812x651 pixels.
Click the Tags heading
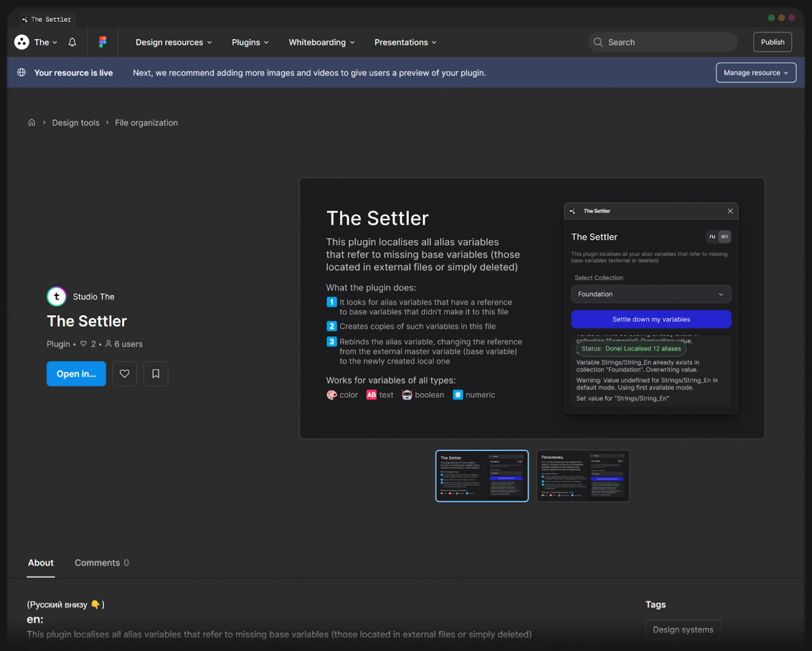655,604
